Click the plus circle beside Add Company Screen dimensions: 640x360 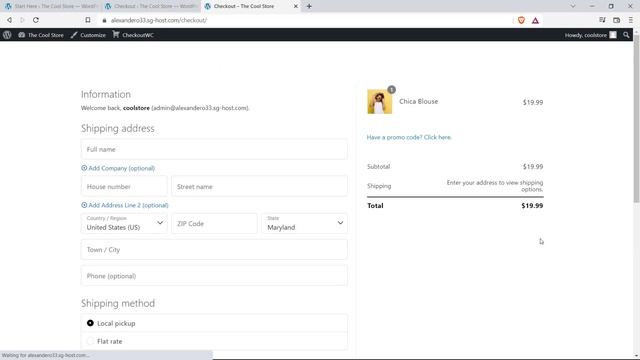tap(84, 168)
